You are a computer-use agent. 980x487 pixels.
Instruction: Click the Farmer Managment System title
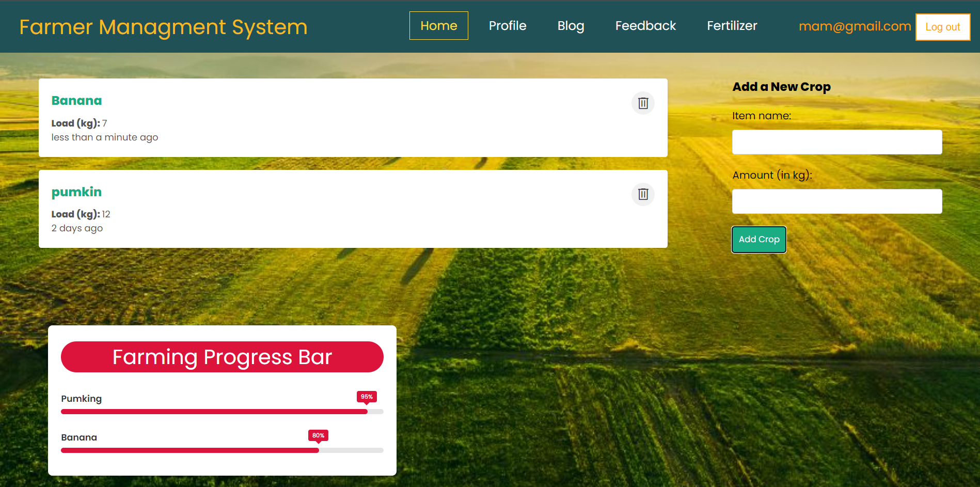coord(163,27)
